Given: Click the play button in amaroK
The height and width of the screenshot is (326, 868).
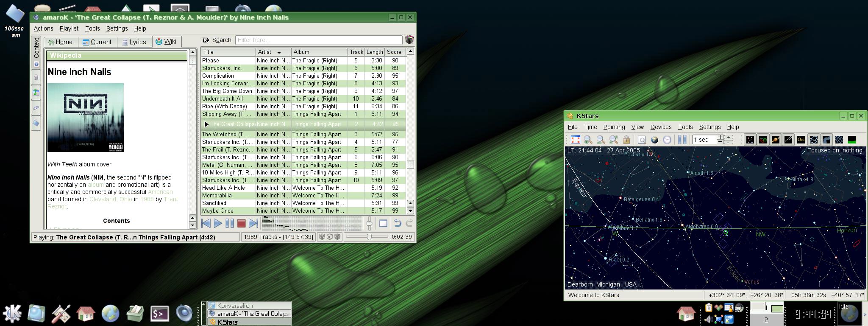Looking at the screenshot, I should click(x=218, y=223).
